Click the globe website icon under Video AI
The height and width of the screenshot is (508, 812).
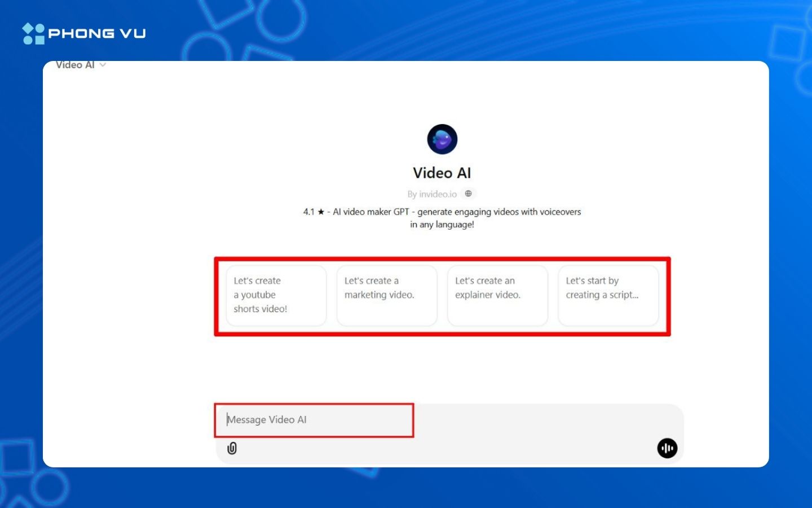(x=468, y=193)
